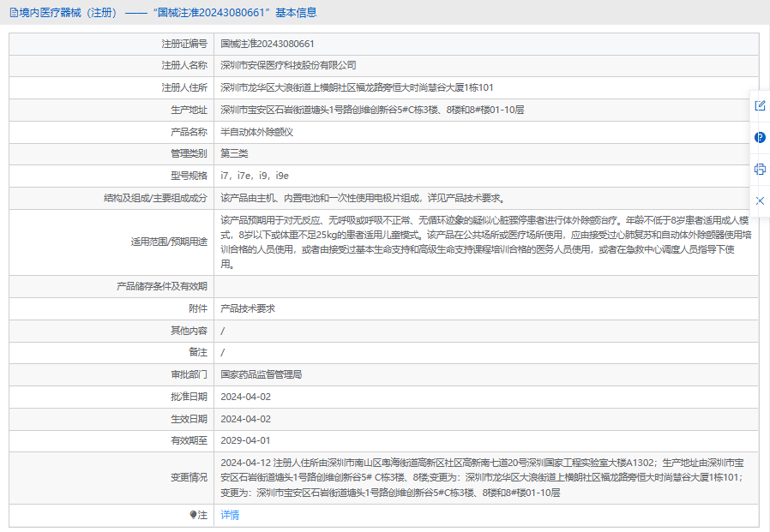770x532 pixels.
Task: Click the 产品名称 row label
Action: tap(189, 132)
